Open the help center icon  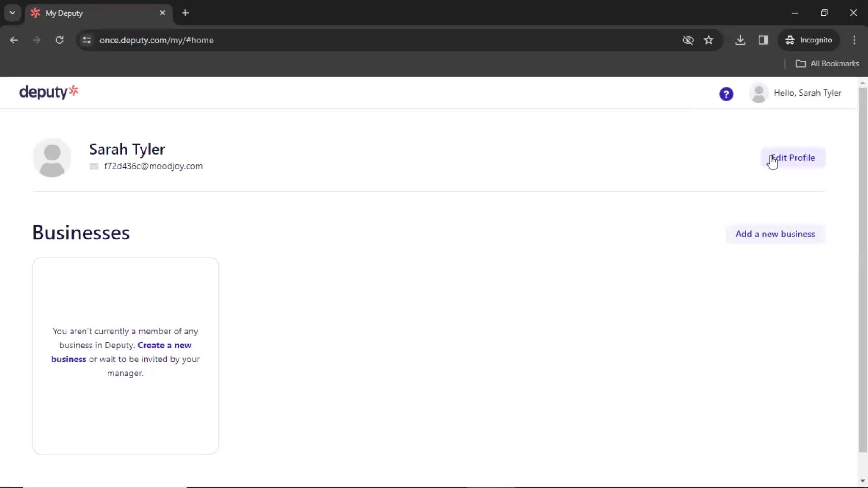click(x=726, y=94)
